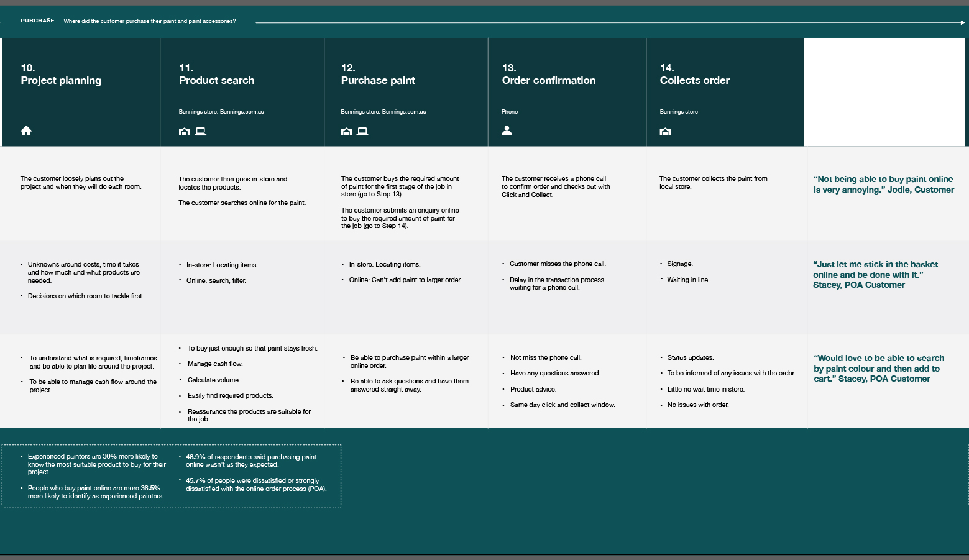Select the "11. Product search" step heading
This screenshot has height=560, width=969.
point(216,74)
